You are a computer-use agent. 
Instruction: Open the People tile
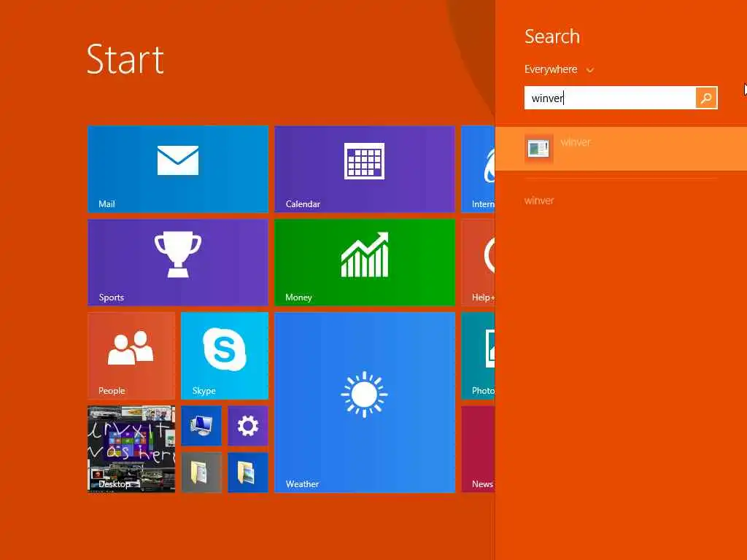point(131,355)
